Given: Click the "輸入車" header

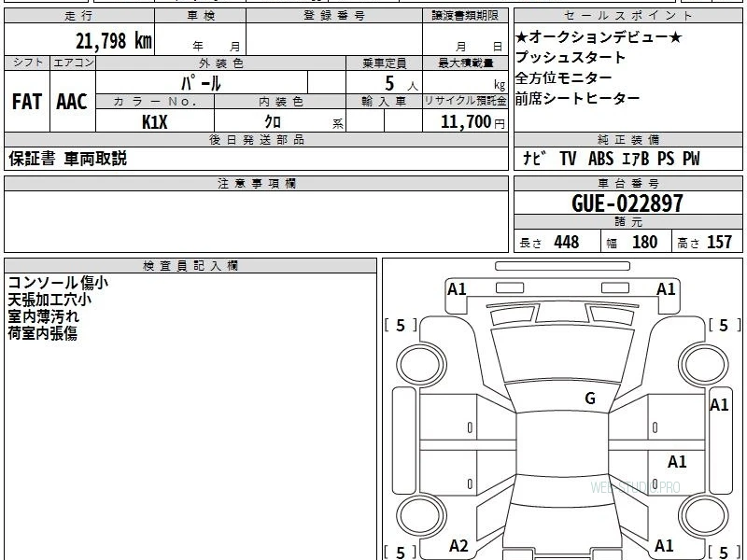Looking at the screenshot, I should tap(384, 102).
